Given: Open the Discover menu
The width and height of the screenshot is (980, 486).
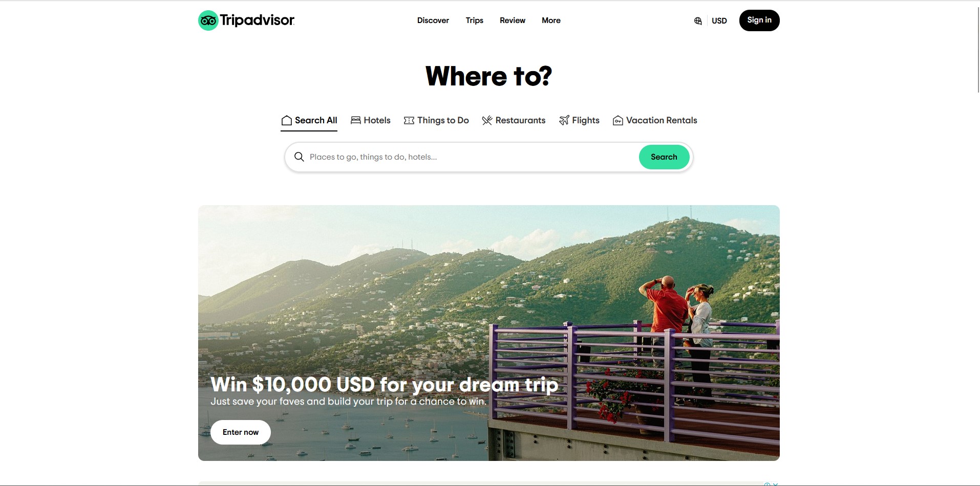Looking at the screenshot, I should tap(433, 20).
